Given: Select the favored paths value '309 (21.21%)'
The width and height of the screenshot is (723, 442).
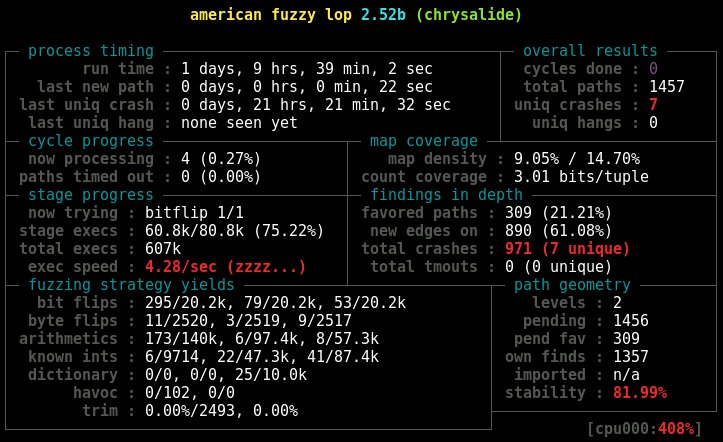Looking at the screenshot, I should point(558,212).
